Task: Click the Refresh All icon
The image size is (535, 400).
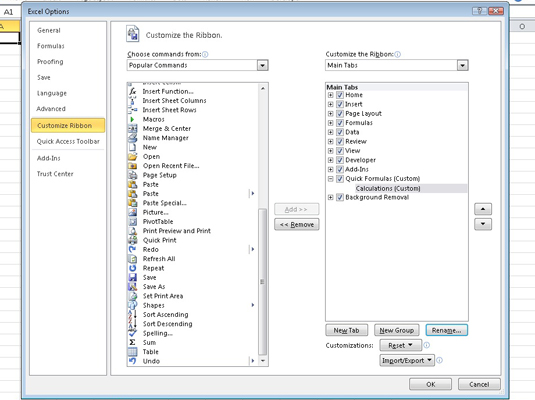Action: coord(132,259)
